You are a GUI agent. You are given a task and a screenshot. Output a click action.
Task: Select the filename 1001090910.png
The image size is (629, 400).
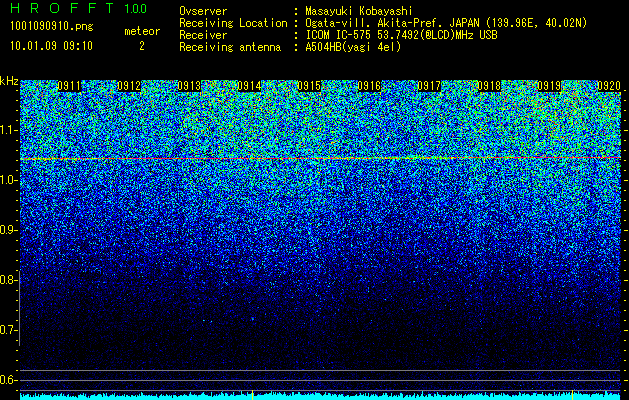(52, 26)
